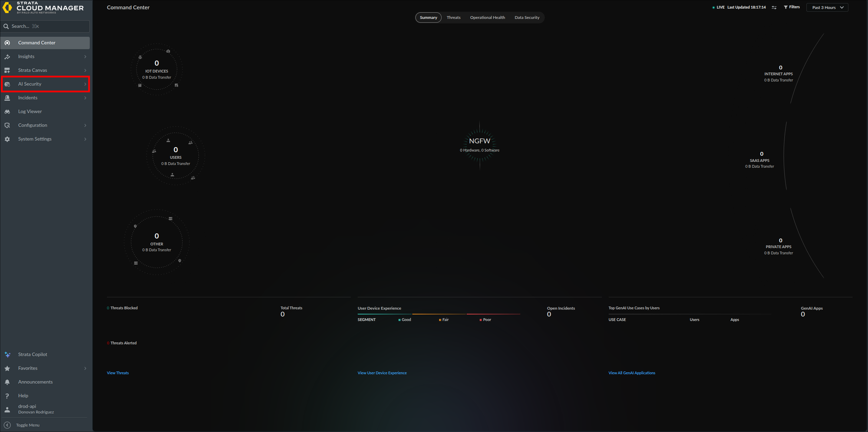868x432 pixels.
Task: Click the Toggle Menu collapse arrow icon
Action: [x=7, y=425]
